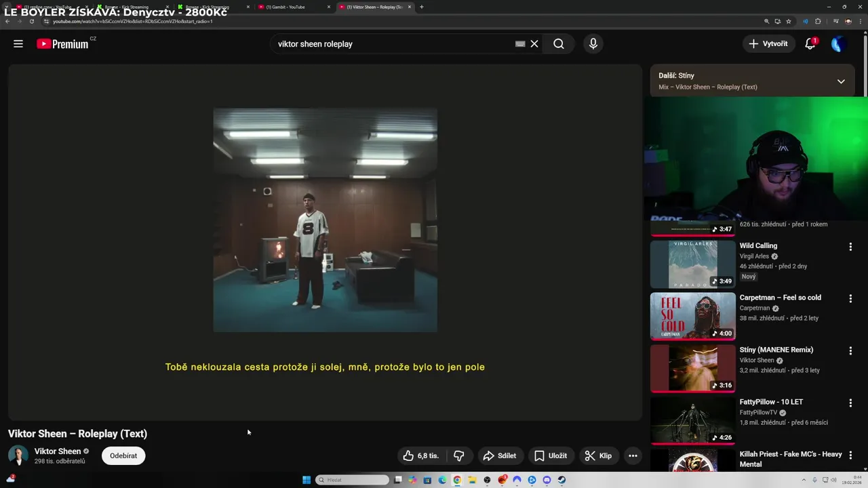The height and width of the screenshot is (488, 868).
Task: Click the Vytvořit create button
Action: tap(768, 44)
